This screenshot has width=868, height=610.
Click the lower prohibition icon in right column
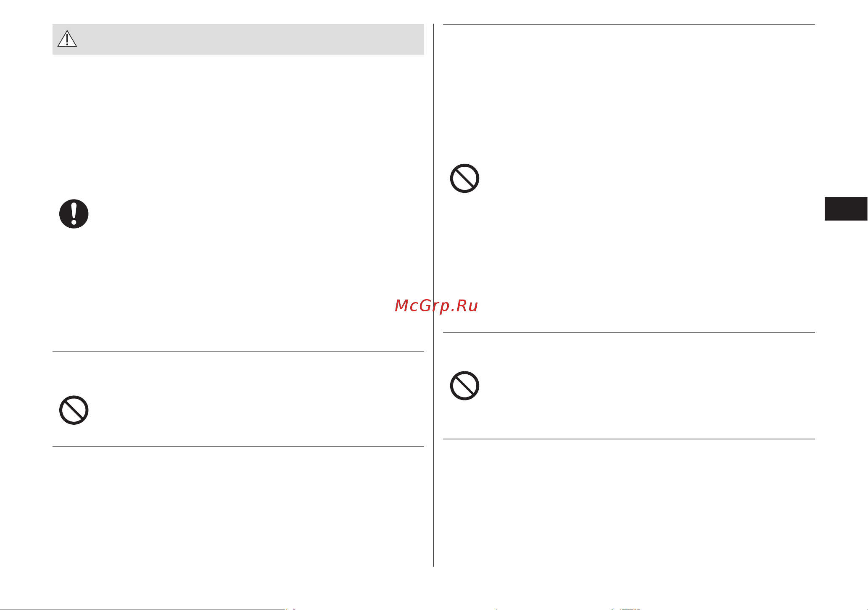tap(464, 386)
